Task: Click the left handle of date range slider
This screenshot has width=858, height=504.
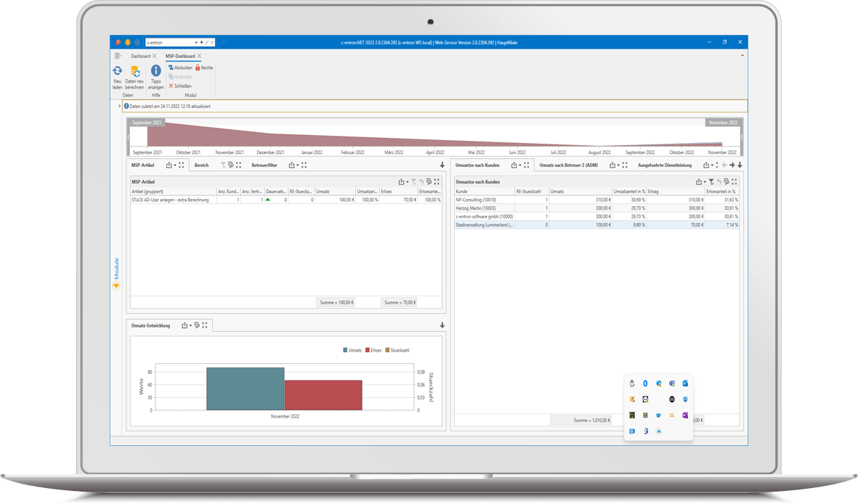Action: [x=129, y=136]
